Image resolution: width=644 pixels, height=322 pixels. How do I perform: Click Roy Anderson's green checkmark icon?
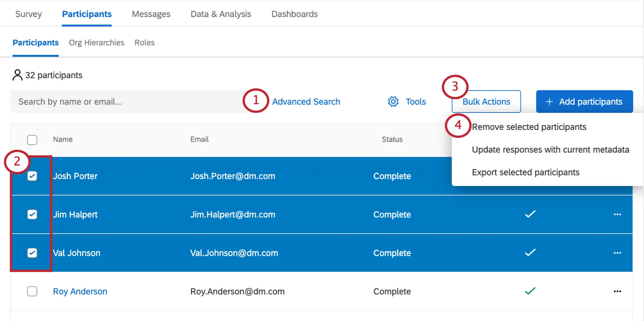coord(530,291)
